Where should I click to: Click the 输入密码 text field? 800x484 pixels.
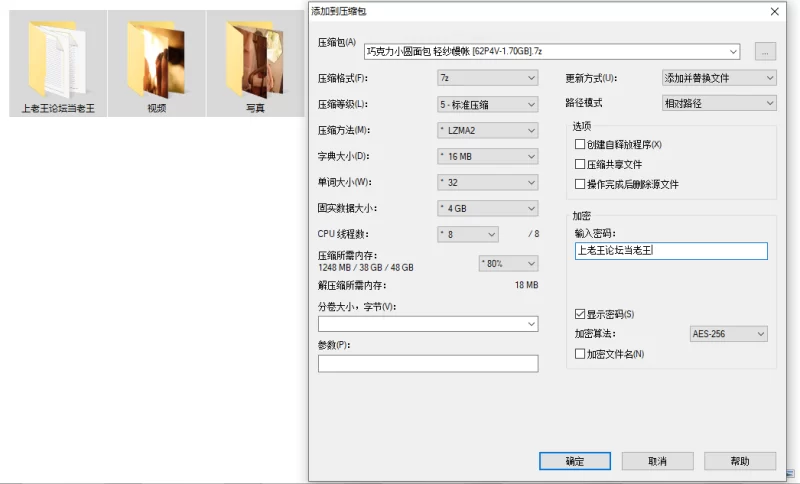pos(670,251)
